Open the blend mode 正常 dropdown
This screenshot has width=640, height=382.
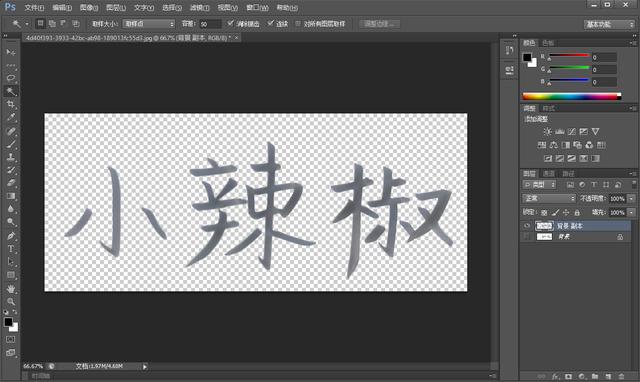click(549, 198)
